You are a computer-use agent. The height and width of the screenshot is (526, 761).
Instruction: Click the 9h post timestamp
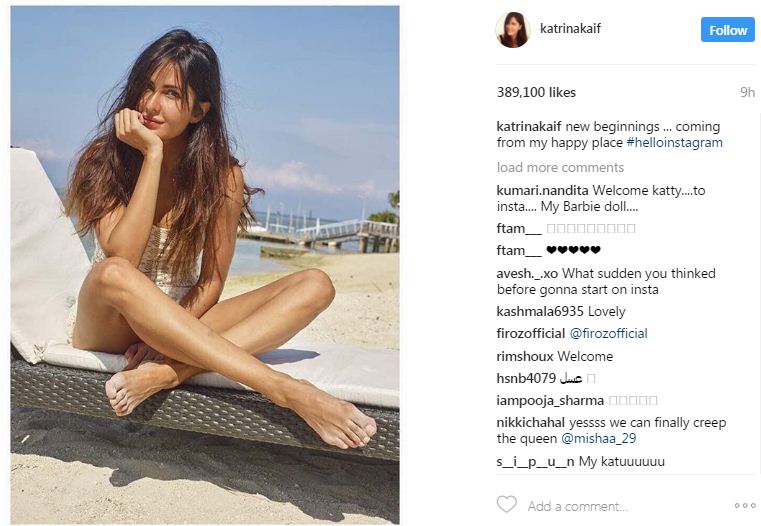coord(747,92)
